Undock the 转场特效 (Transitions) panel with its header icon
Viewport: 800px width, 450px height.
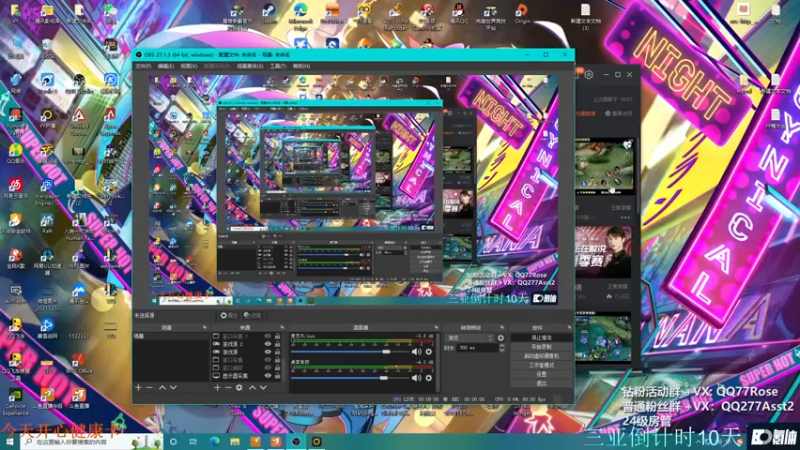pyautogui.click(x=502, y=328)
